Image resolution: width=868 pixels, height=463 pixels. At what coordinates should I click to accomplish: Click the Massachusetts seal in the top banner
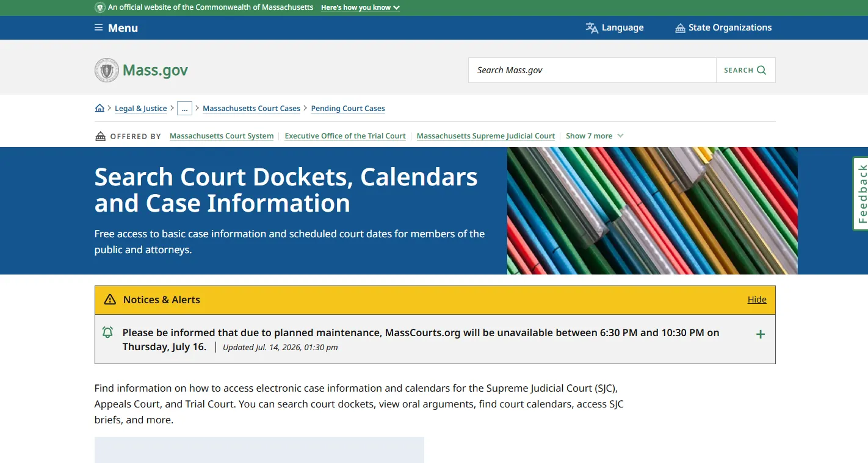click(x=100, y=7)
